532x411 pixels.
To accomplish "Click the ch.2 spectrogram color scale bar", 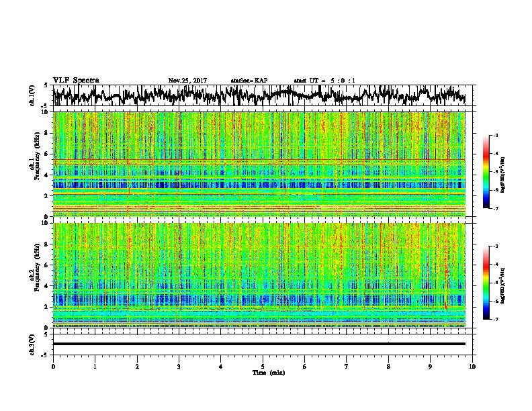I will coord(486,283).
